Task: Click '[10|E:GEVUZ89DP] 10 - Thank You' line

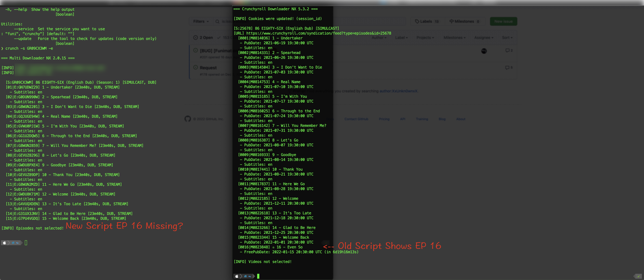Action: point(63,175)
